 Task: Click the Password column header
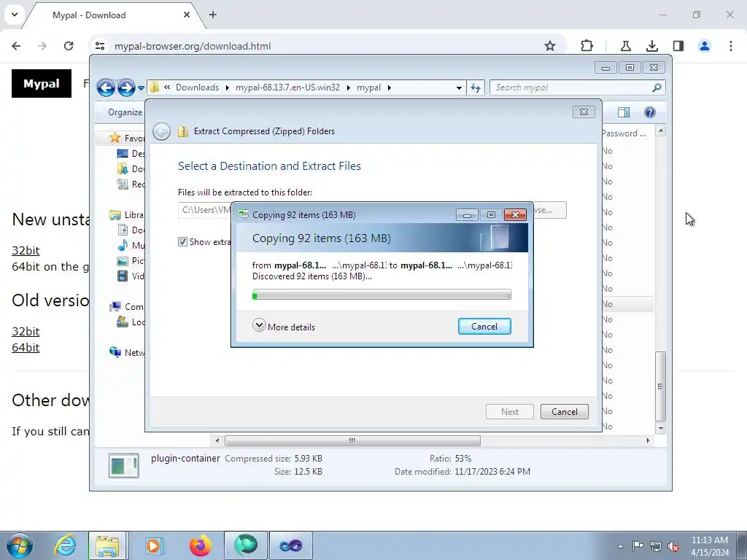coord(624,133)
